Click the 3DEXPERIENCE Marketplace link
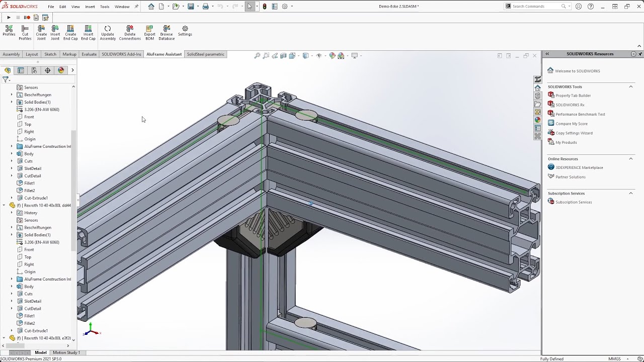 coord(579,167)
